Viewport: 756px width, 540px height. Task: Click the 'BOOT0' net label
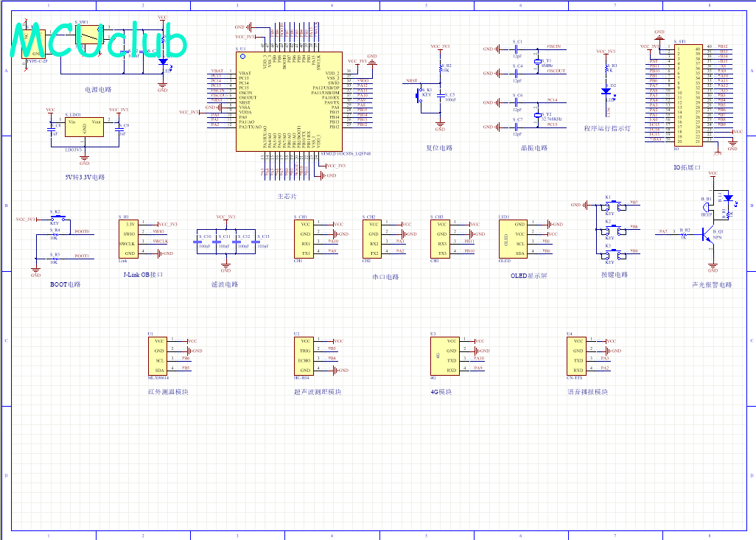[82, 232]
